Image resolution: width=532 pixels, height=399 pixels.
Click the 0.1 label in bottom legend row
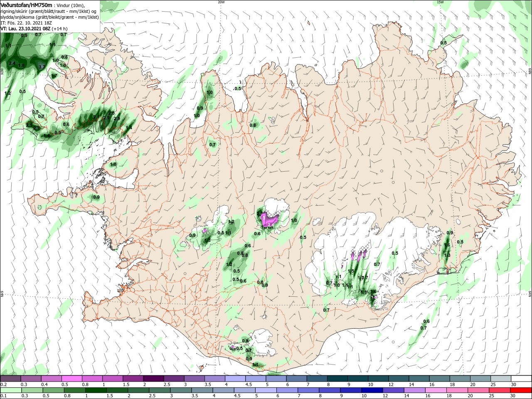[x=3, y=397]
